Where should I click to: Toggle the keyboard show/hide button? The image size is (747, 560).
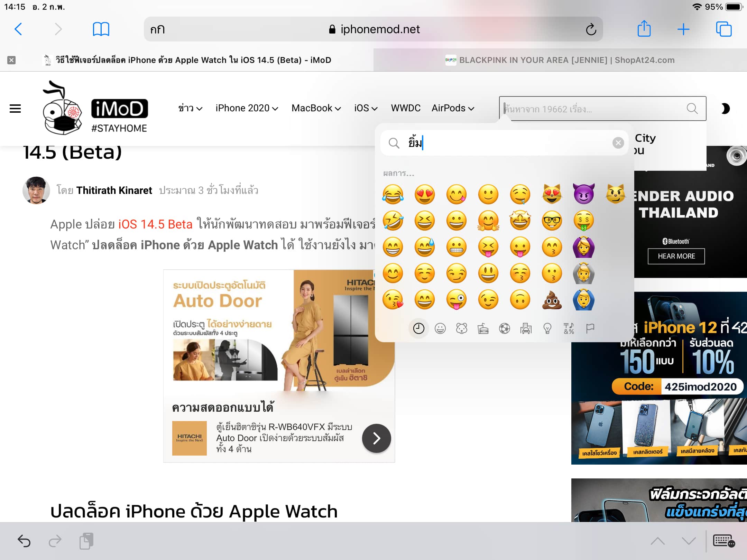[x=723, y=541]
